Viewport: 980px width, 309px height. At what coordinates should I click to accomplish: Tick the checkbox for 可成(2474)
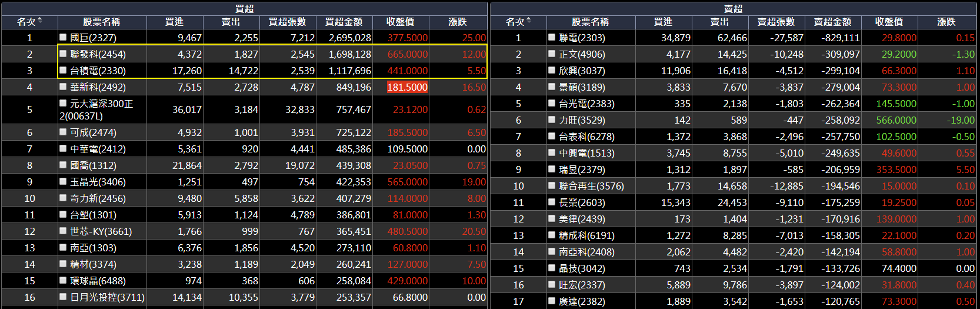(x=63, y=132)
